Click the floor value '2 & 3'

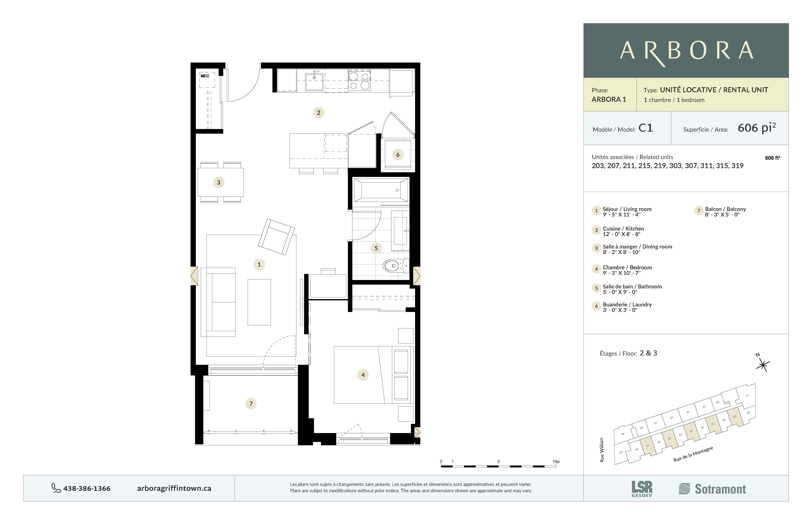click(648, 353)
